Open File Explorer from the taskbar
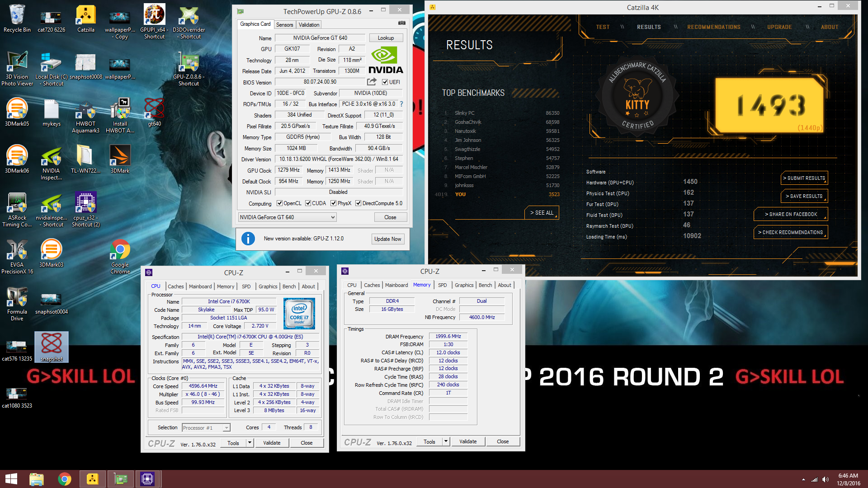 point(37,479)
